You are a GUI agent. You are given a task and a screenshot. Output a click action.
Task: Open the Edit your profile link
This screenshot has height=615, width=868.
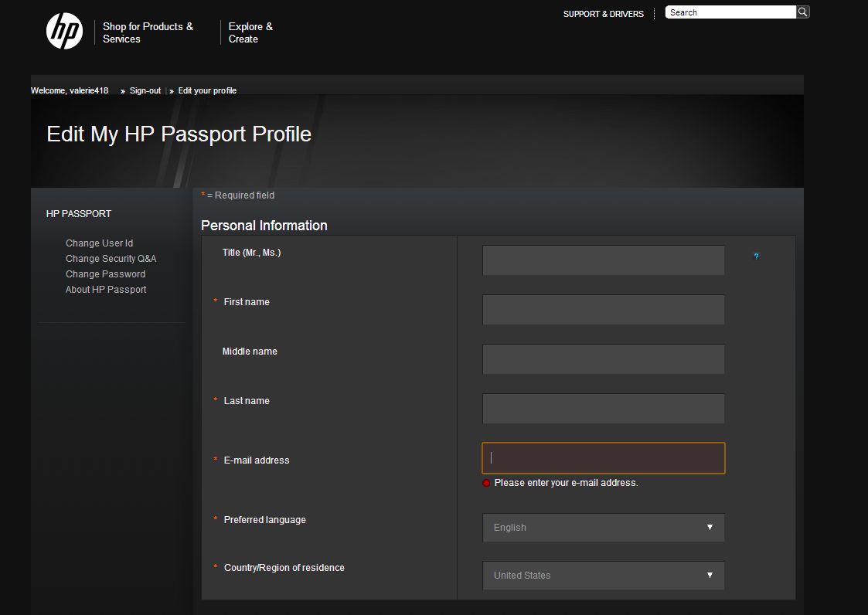(x=207, y=91)
